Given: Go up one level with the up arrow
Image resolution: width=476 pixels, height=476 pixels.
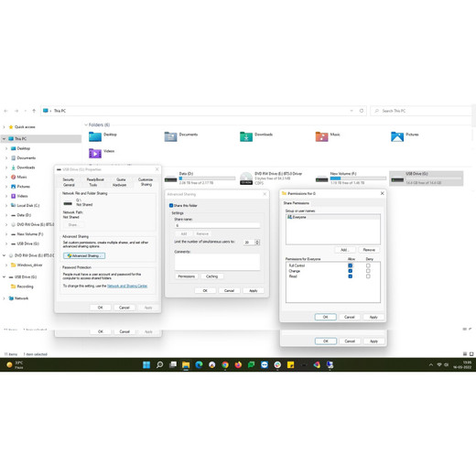Looking at the screenshot, I should coord(34,111).
